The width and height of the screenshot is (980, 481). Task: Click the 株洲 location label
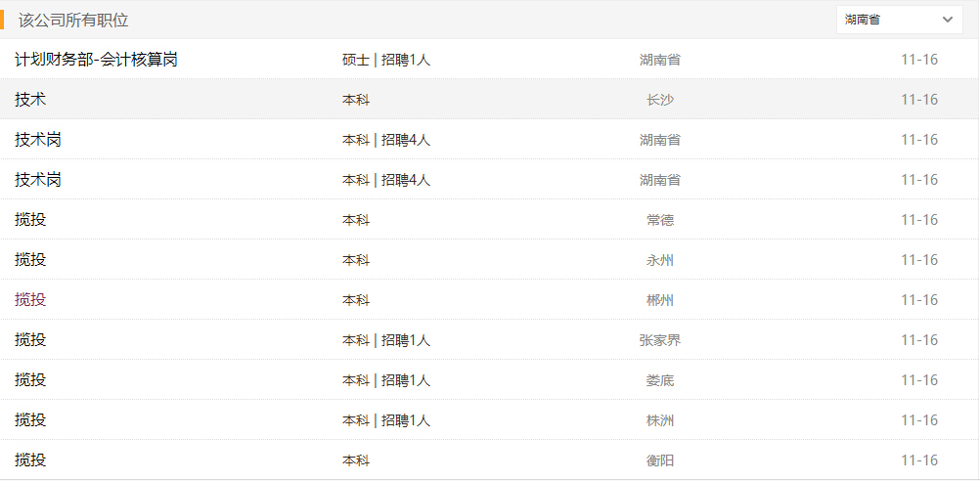(660, 420)
